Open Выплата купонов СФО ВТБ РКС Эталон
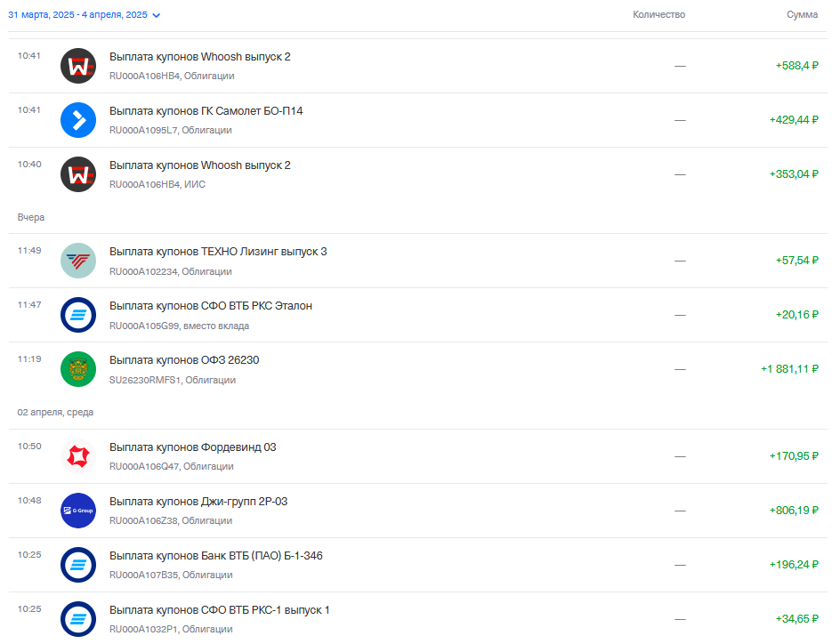 click(x=211, y=306)
